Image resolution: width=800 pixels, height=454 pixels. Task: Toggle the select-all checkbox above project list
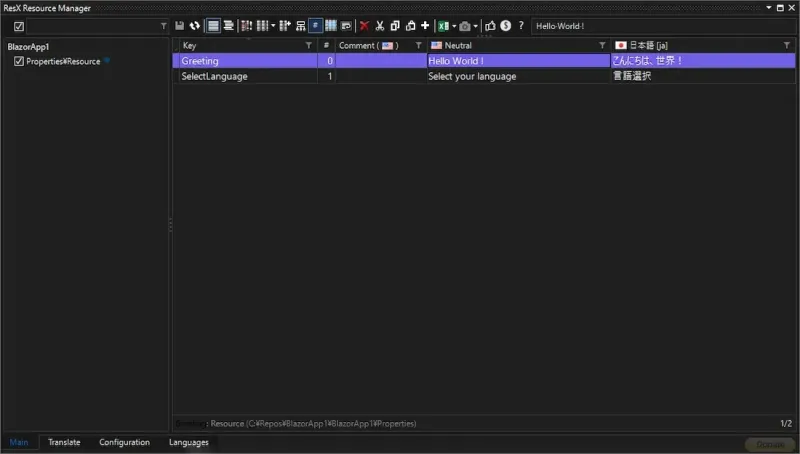[19, 26]
